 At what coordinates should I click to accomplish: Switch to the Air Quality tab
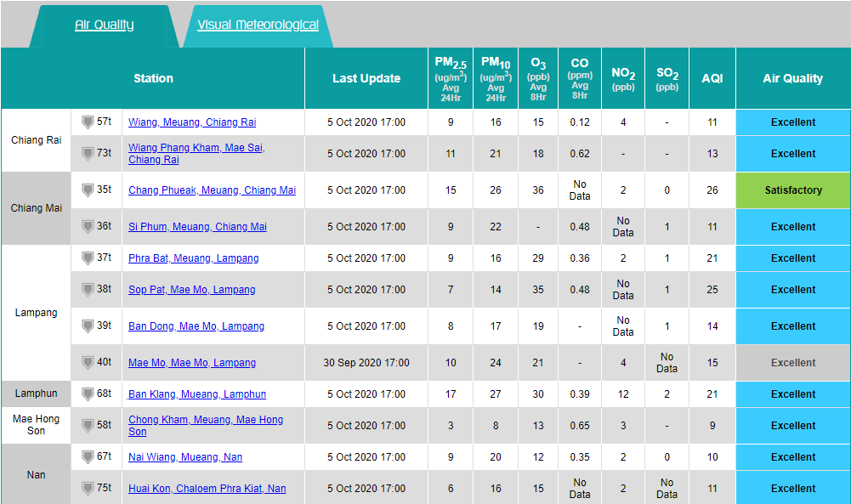point(105,25)
